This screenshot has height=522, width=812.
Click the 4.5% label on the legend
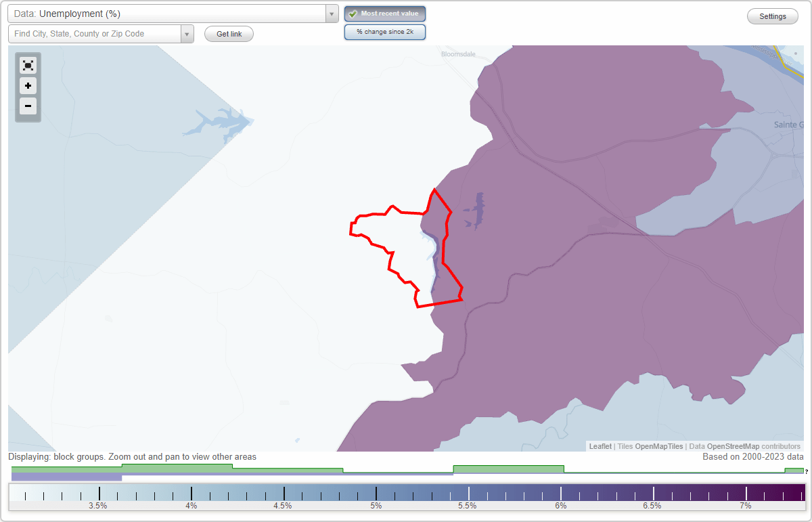283,506
